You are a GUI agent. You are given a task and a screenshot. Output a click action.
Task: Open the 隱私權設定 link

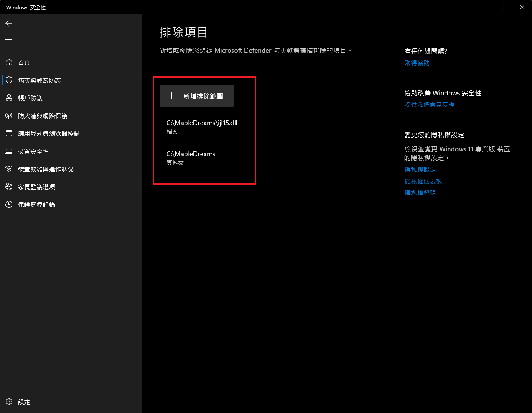[x=420, y=170]
